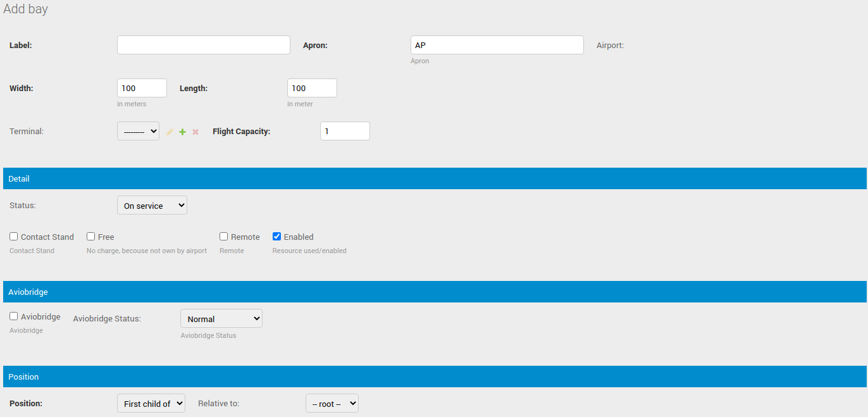This screenshot has width=868, height=417.
Task: Check the Remote checkbox
Action: (x=224, y=237)
